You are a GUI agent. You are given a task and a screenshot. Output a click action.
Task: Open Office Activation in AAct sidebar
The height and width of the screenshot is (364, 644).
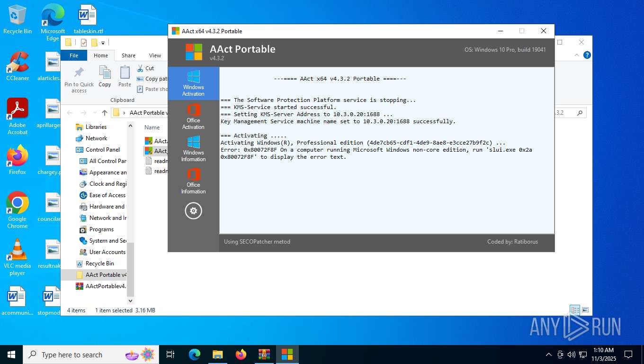click(x=193, y=117)
